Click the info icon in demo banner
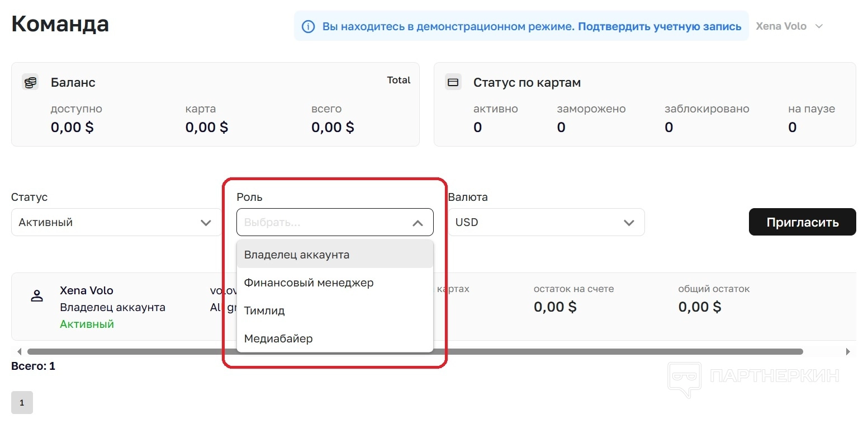Screen dimensions: 868x428 (x=308, y=26)
